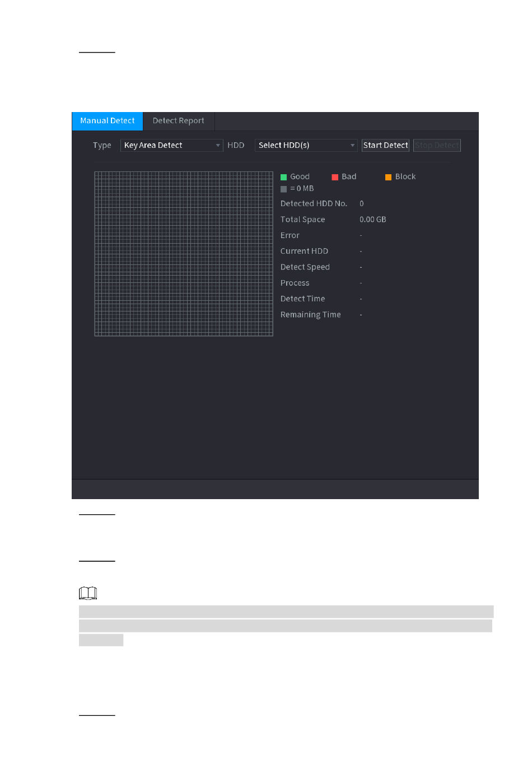Click the orange Block legend swatch
The width and height of the screenshot is (532, 782).
click(388, 177)
